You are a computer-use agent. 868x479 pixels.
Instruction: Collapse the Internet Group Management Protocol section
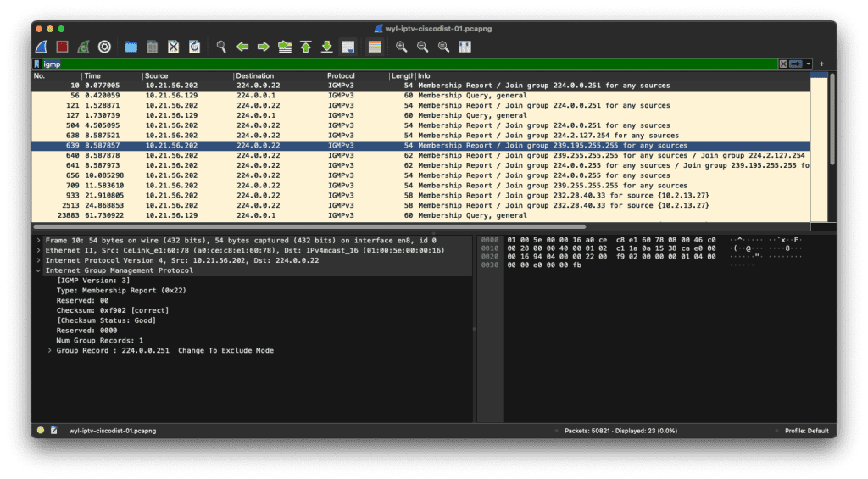pos(38,270)
